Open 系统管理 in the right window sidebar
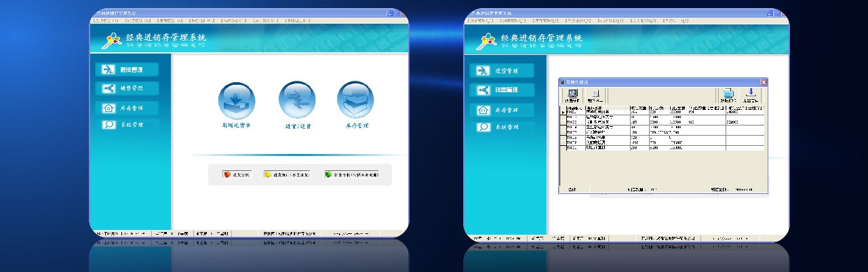The height and width of the screenshot is (272, 868). click(502, 127)
